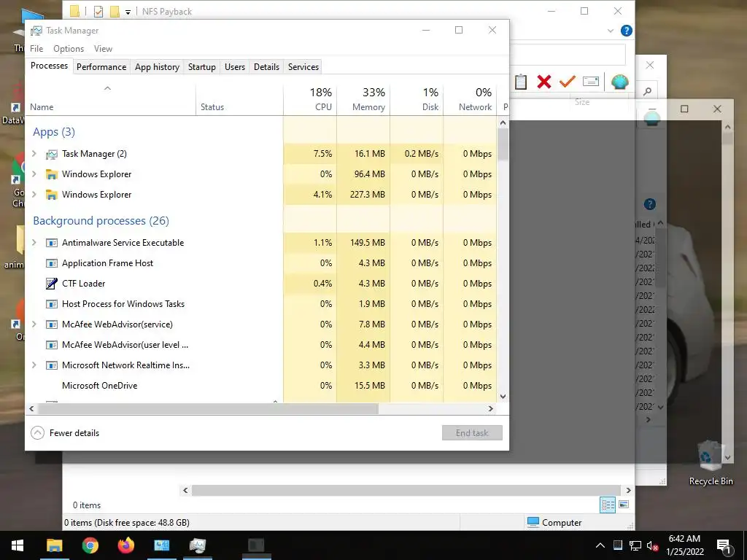
Task: Sort by the 33% Memory column header
Action: coord(363,99)
